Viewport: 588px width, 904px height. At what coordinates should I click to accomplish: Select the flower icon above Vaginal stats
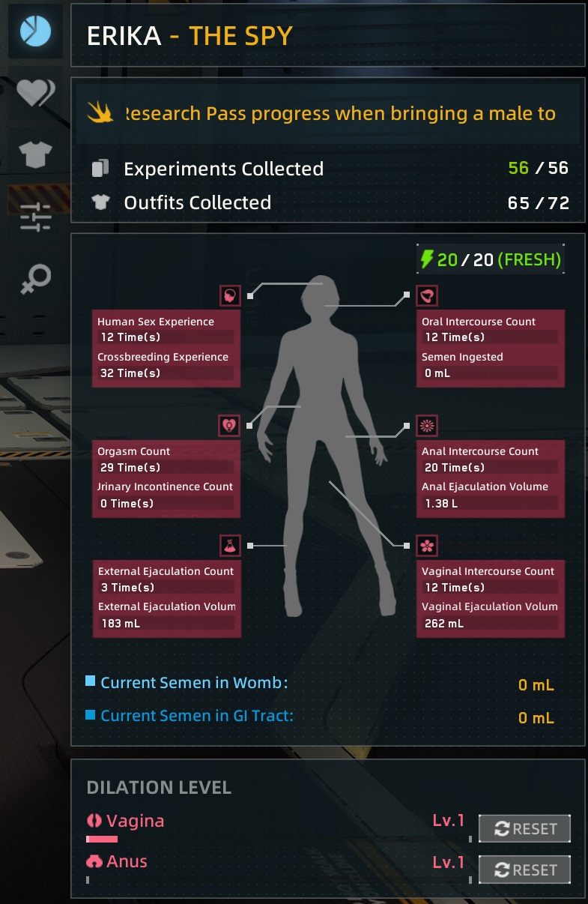tap(427, 546)
